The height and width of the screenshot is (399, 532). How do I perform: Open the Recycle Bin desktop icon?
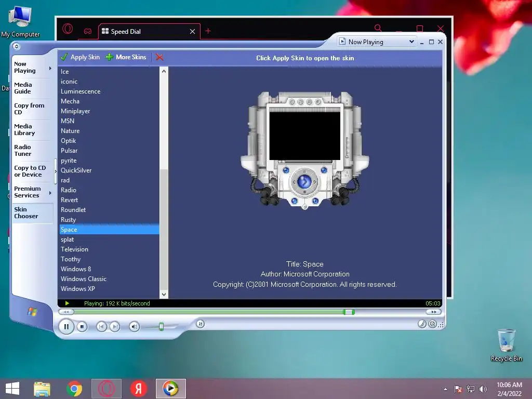click(x=506, y=345)
